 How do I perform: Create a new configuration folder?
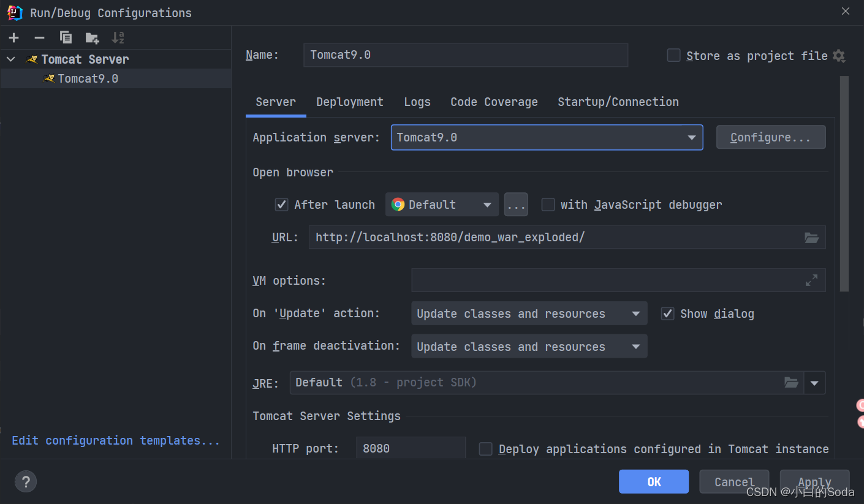click(x=92, y=38)
